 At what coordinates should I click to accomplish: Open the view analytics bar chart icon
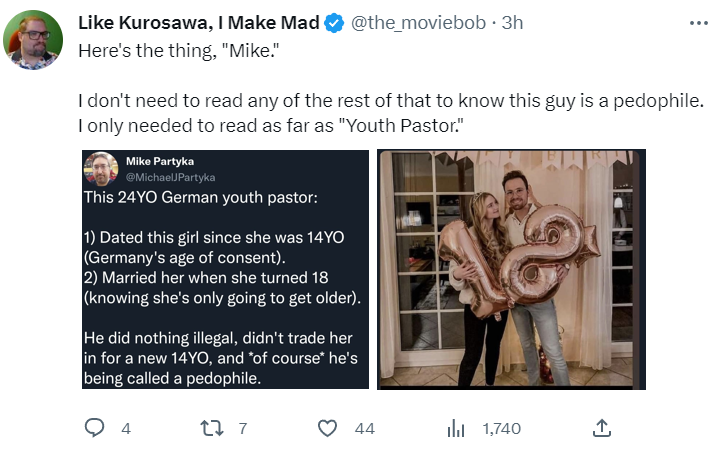(x=456, y=428)
